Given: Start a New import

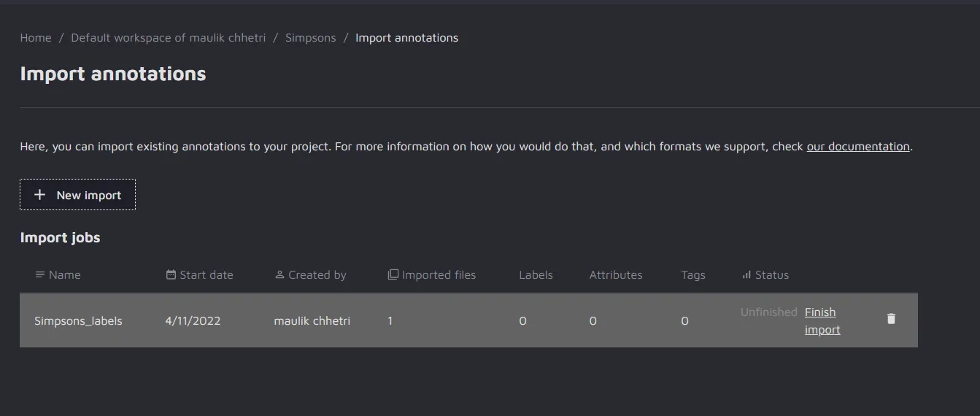Looking at the screenshot, I should 77,195.
